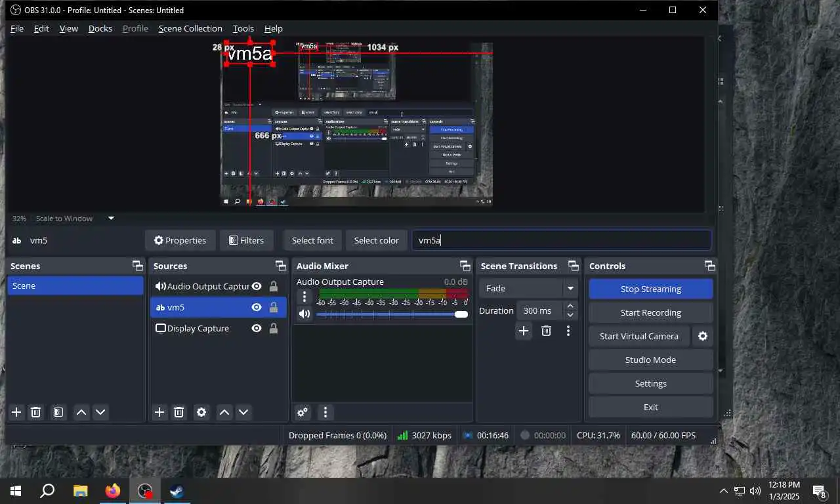The image size is (840, 504).
Task: Open Firefox from the taskbar
Action: click(113, 491)
